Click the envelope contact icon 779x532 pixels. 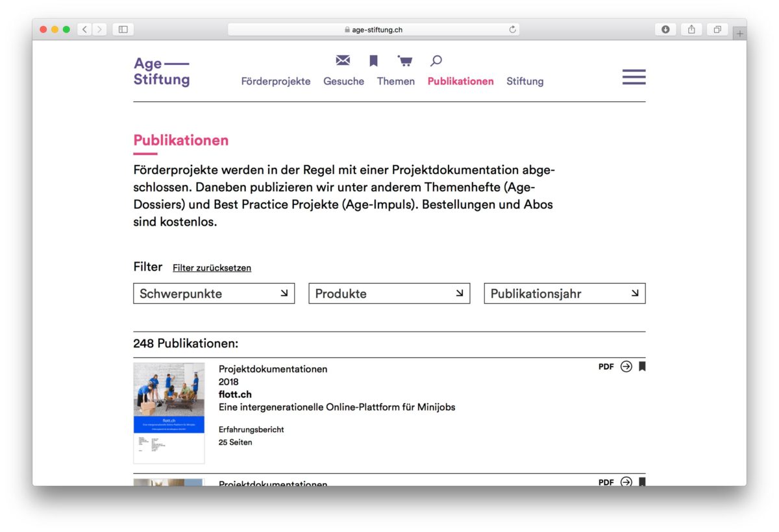343,60
